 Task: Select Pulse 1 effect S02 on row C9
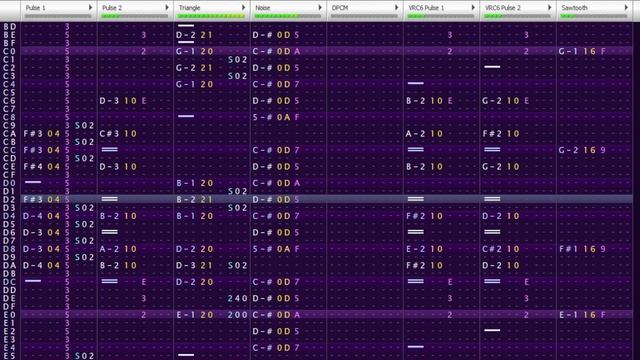[84, 126]
